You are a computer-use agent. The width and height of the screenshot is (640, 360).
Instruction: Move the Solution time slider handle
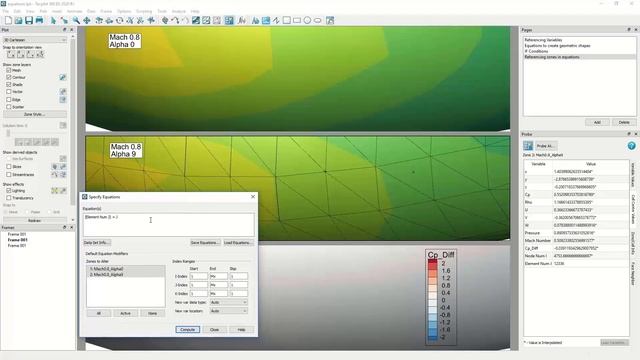tap(8, 133)
